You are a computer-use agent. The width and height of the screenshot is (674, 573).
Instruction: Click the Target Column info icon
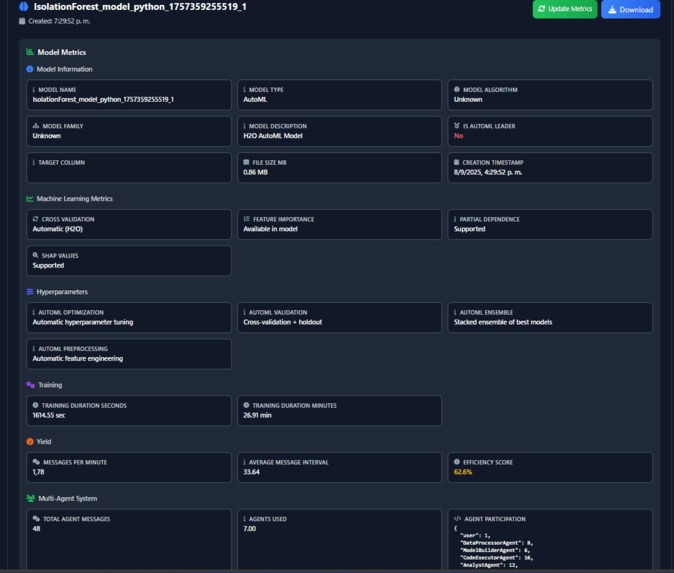pyautogui.click(x=34, y=162)
